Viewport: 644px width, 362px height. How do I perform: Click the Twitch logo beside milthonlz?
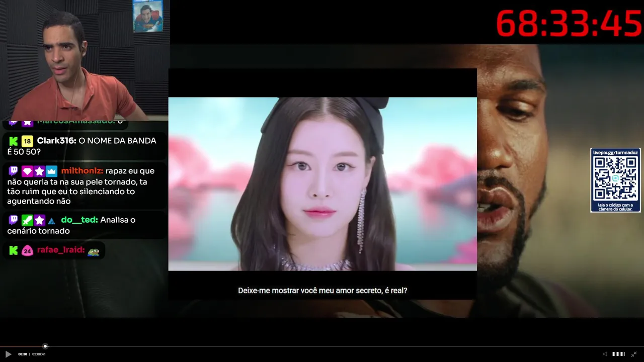point(14,171)
